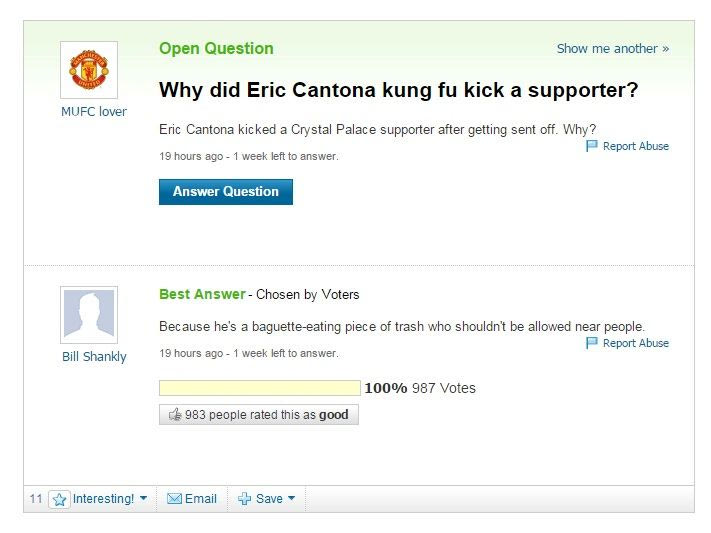
Task: Expand the Interesting! dropdown arrow
Action: 143,499
